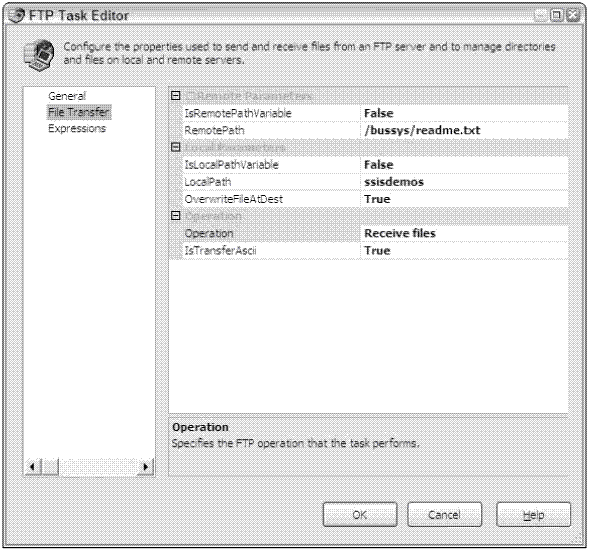Screen dimensions: 589x551
Task: Click the page list scrollbar thumb
Action: [50, 467]
